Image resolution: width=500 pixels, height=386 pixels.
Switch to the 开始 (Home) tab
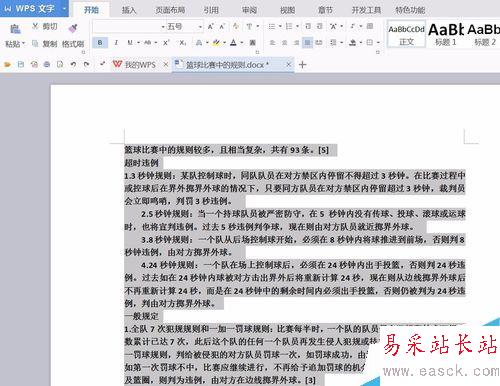click(x=91, y=10)
